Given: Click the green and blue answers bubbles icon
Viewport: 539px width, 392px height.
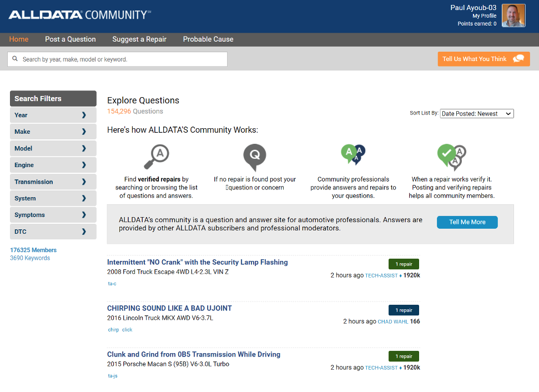Looking at the screenshot, I should point(354,154).
